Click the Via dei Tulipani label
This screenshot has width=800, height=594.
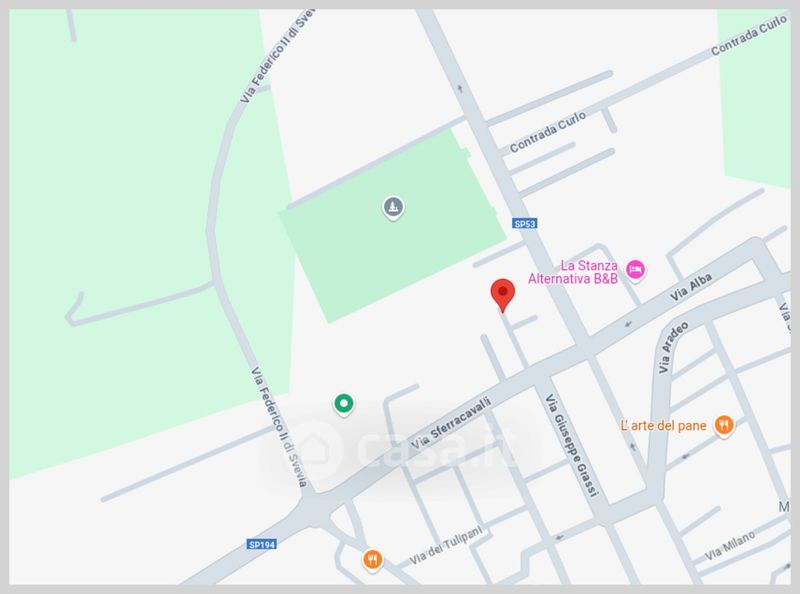click(445, 546)
